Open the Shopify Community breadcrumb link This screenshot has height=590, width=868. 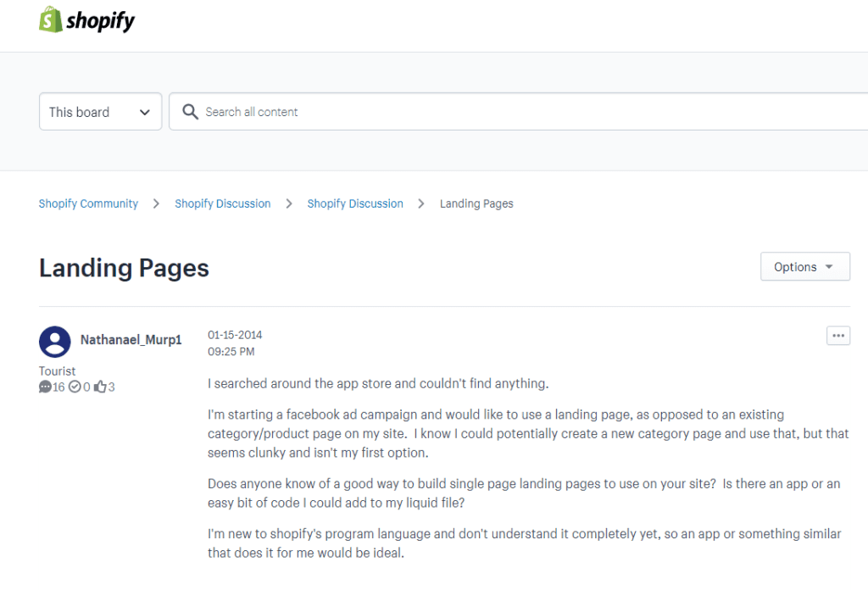point(88,203)
